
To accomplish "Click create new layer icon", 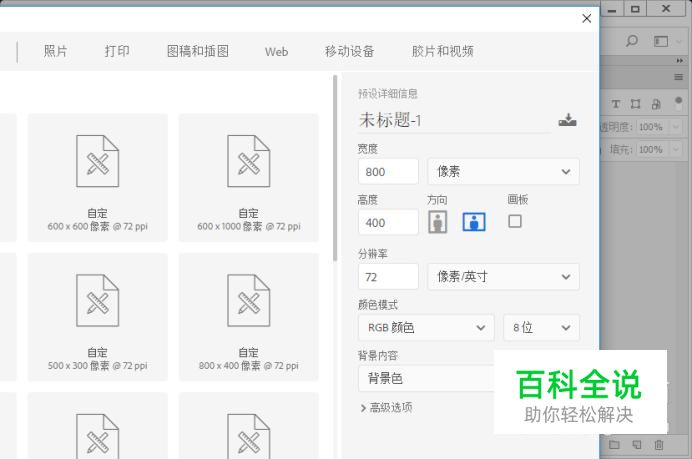I will 636,444.
